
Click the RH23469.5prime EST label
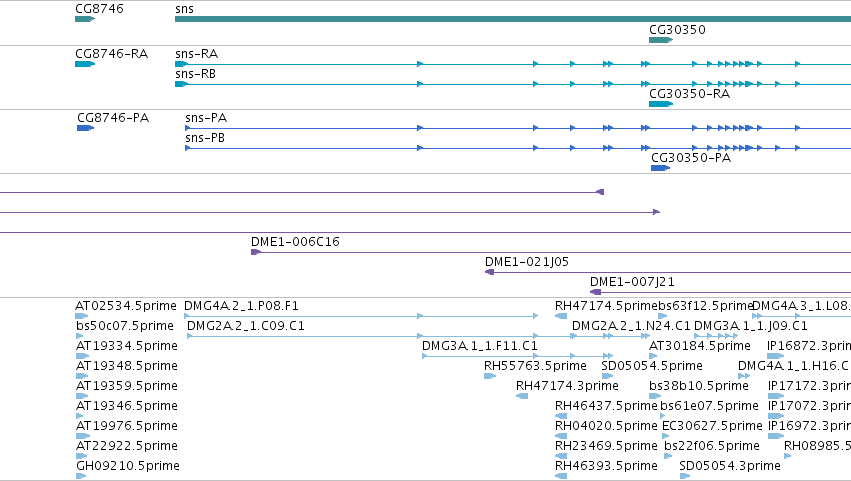click(606, 446)
